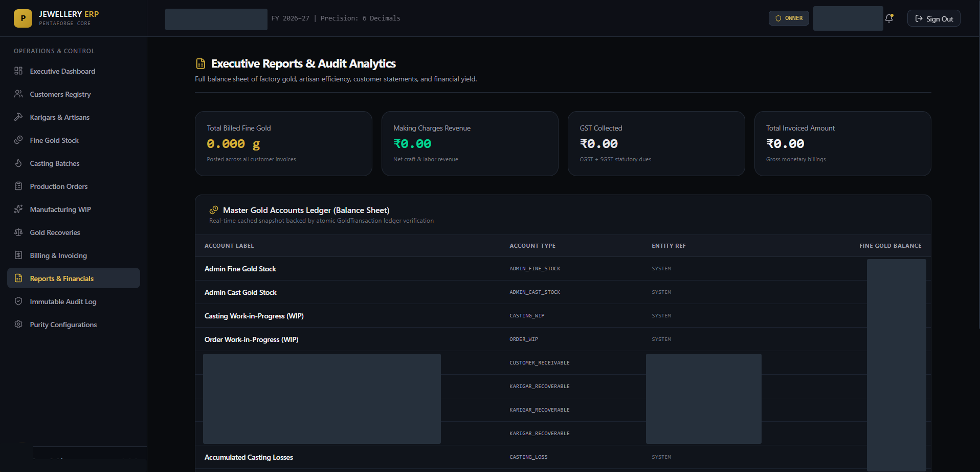The height and width of the screenshot is (472, 980).
Task: Click the GST Collected card
Action: click(x=656, y=143)
